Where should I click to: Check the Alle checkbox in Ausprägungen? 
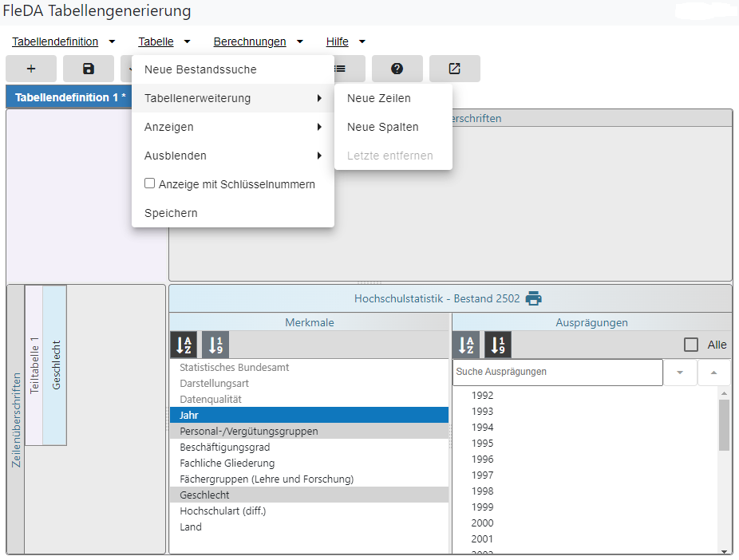(x=691, y=345)
